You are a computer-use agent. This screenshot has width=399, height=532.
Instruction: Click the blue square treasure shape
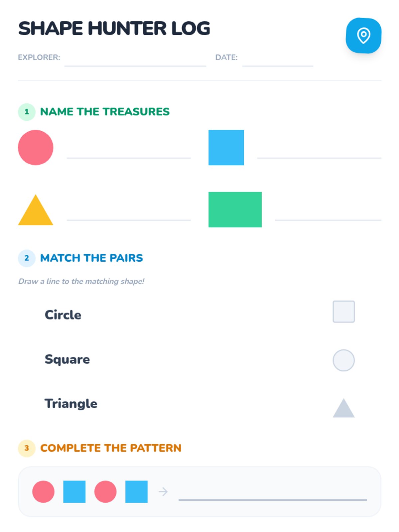(226, 147)
